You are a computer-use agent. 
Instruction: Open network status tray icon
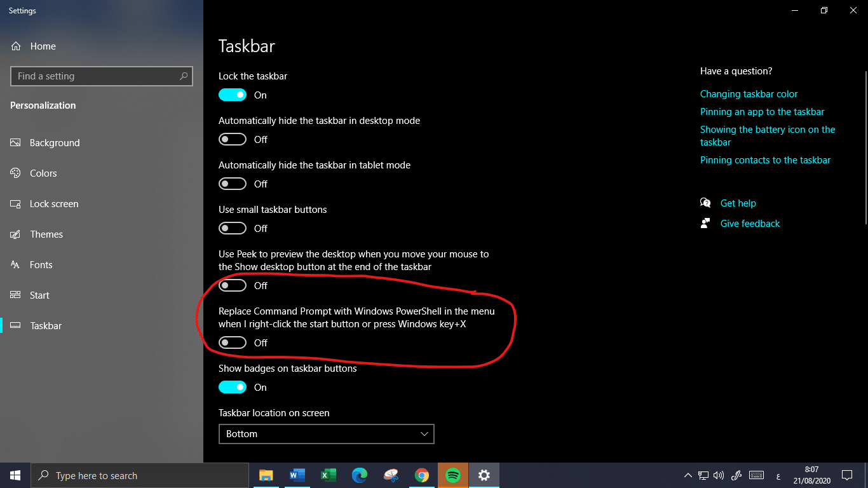click(703, 475)
